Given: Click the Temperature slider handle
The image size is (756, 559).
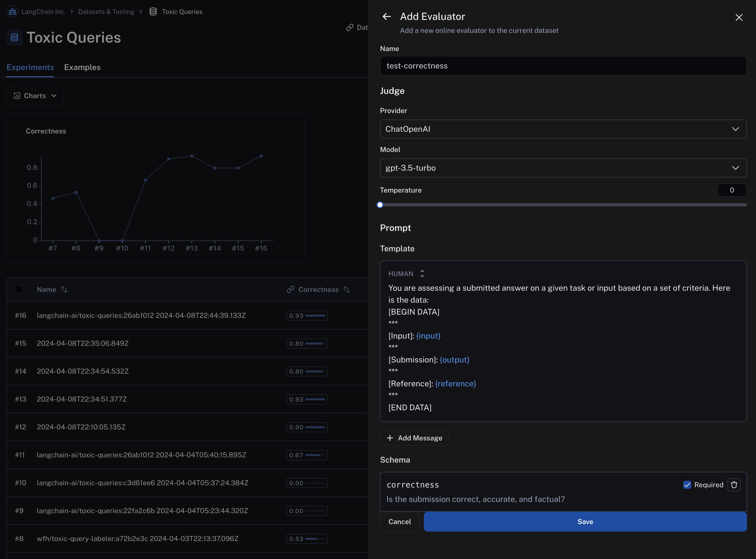Looking at the screenshot, I should click(x=380, y=204).
